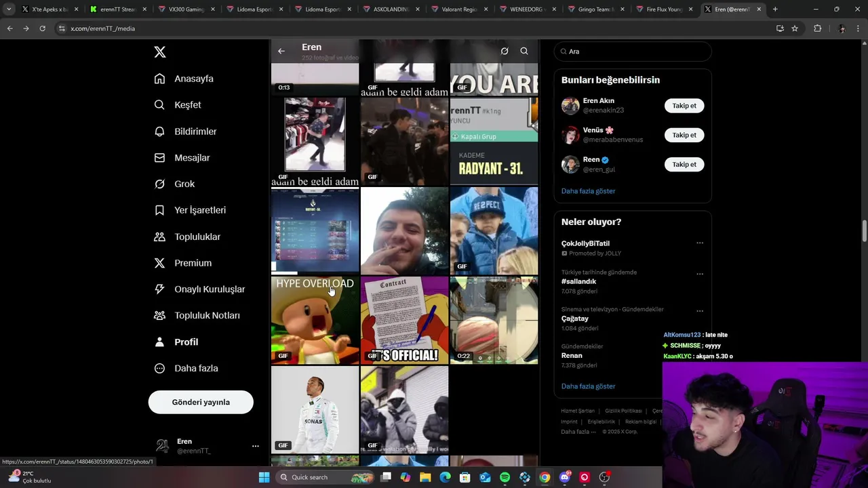Open RE2PECT beanie kid GIF
This screenshot has height=488, width=868.
(494, 230)
